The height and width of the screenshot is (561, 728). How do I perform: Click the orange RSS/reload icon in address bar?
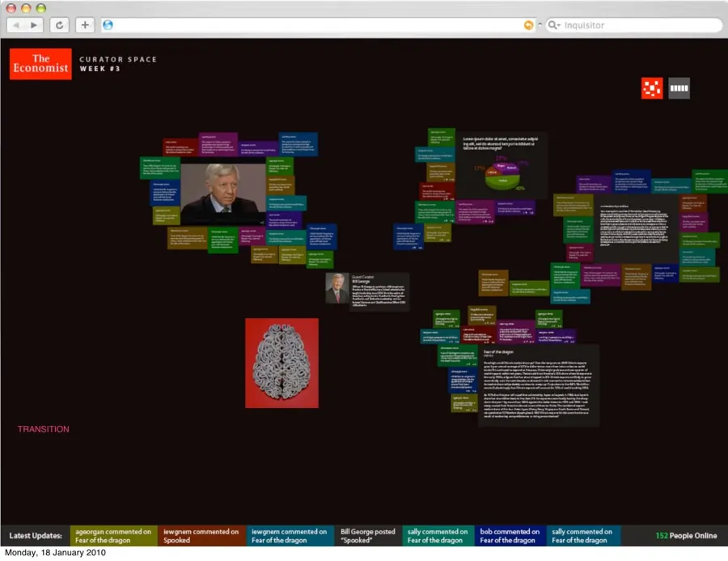528,25
